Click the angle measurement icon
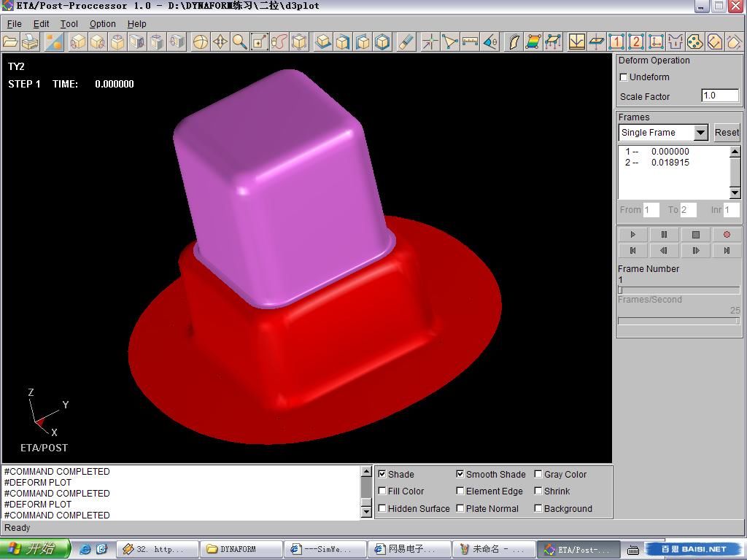This screenshot has width=747, height=560. 490,42
